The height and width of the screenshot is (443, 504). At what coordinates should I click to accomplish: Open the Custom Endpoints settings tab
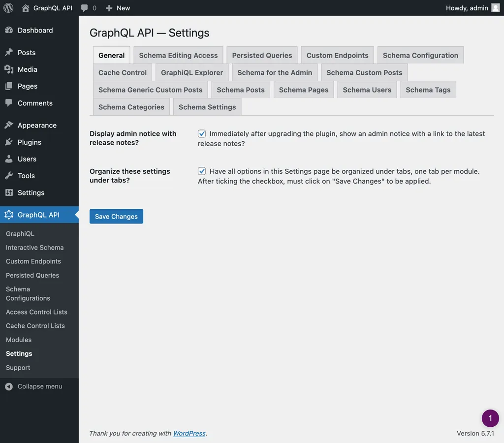click(337, 55)
